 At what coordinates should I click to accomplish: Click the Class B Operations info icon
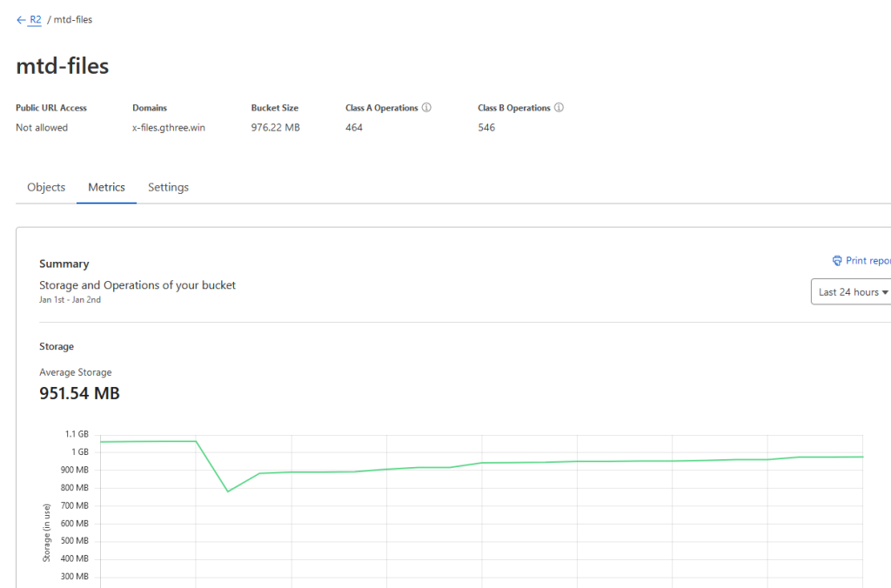point(559,108)
